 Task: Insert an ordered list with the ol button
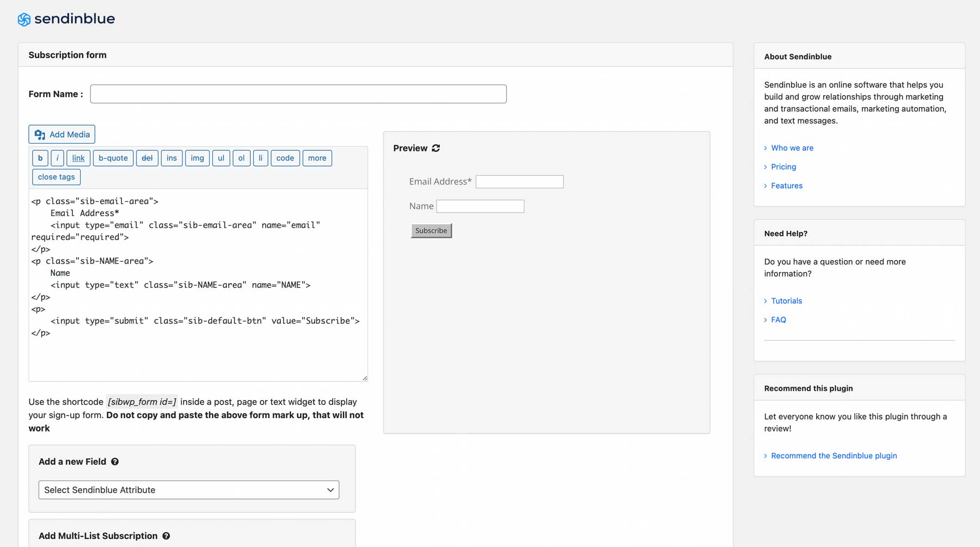241,158
